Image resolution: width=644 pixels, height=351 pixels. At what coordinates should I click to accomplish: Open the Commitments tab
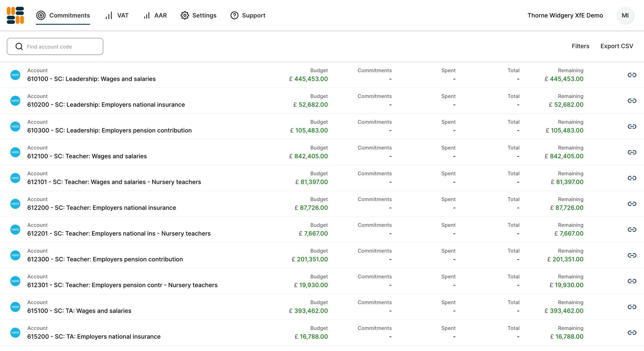click(63, 15)
